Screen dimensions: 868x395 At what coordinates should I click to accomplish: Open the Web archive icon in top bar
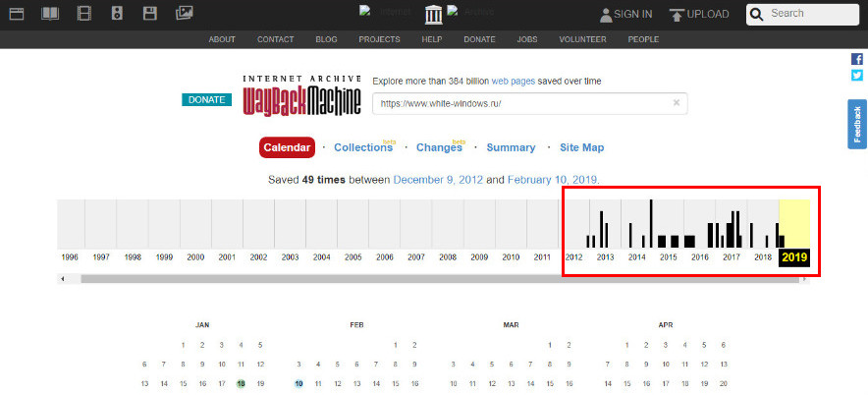pos(17,14)
